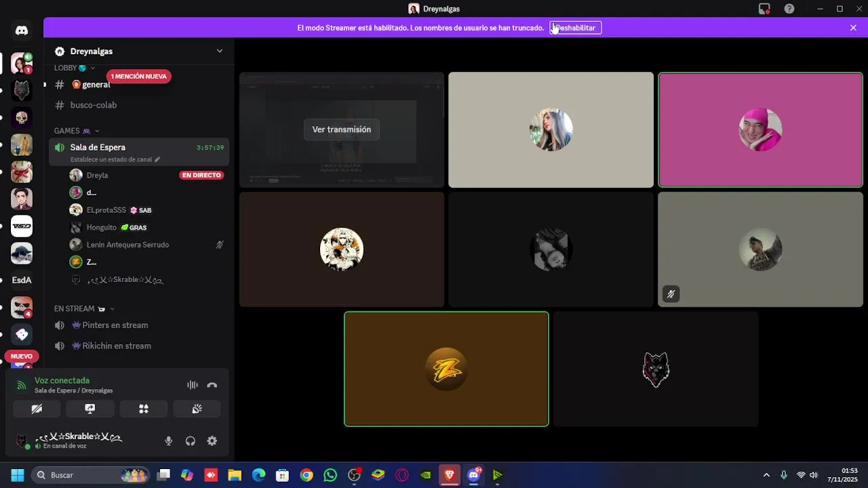
Task: Select the Skrable user in the voice channel list
Action: coord(124,280)
